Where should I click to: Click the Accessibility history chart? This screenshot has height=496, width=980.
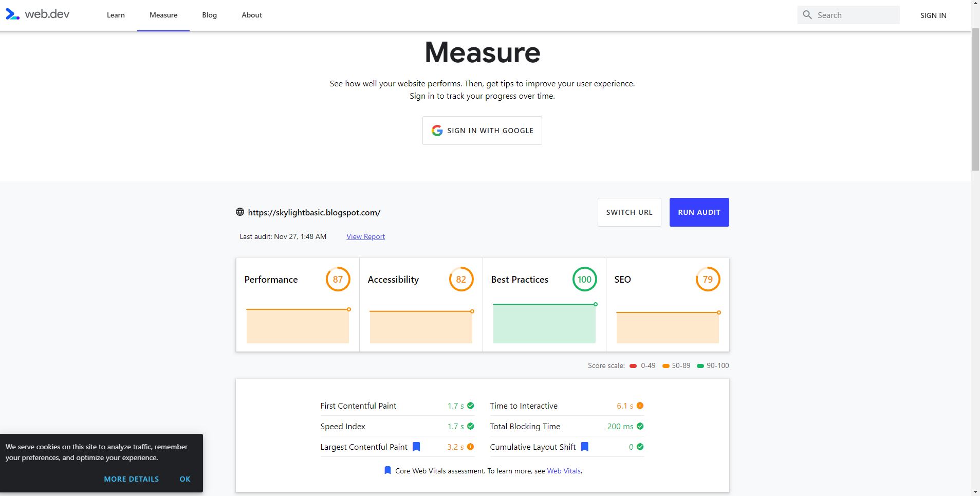click(421, 326)
